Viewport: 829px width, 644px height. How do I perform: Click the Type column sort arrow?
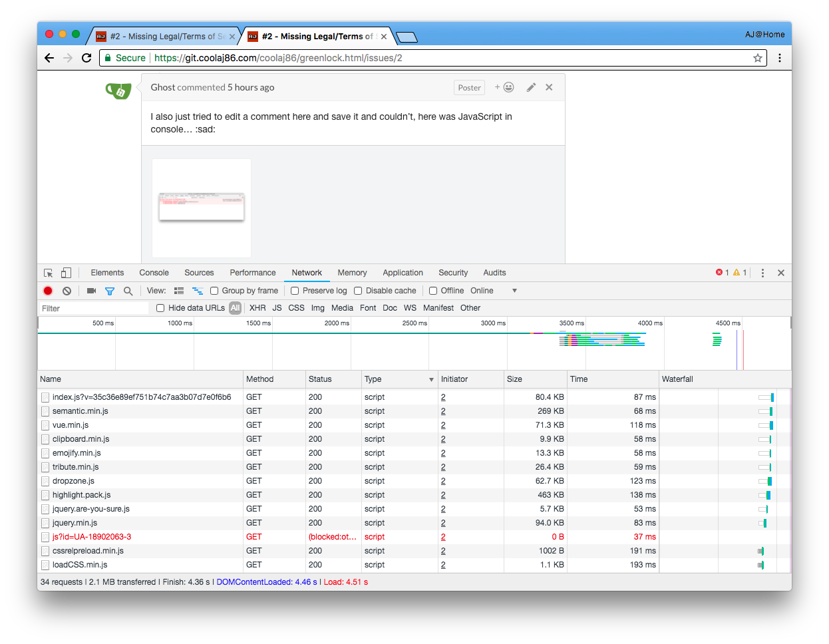(431, 380)
